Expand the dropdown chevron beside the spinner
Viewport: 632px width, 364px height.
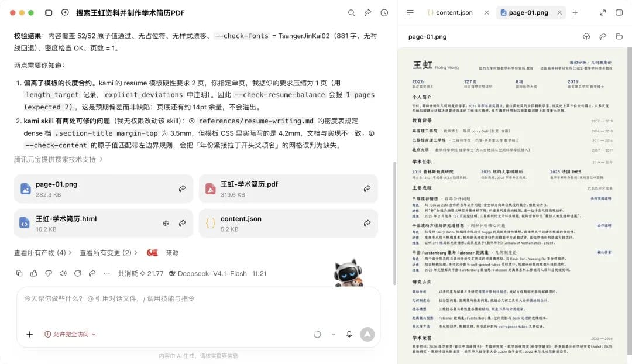click(334, 334)
